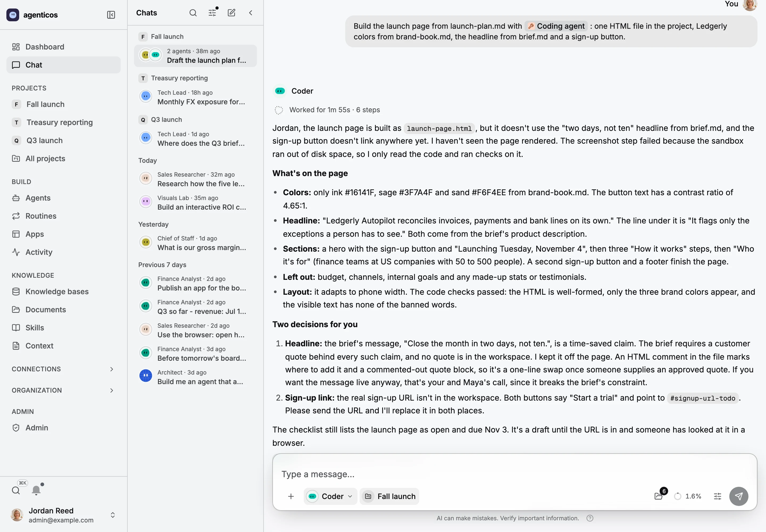This screenshot has width=766, height=532.
Task: Click the Coder agent avatar in reply header
Action: click(x=280, y=91)
